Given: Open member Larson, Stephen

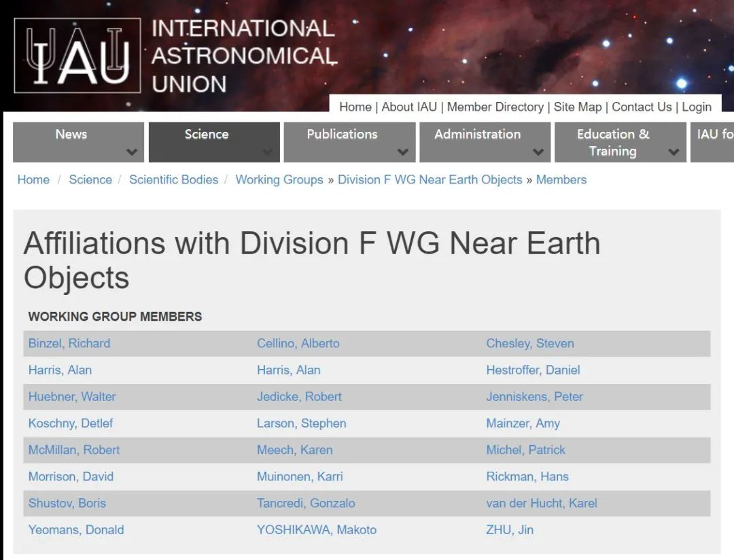Looking at the screenshot, I should coord(301,423).
